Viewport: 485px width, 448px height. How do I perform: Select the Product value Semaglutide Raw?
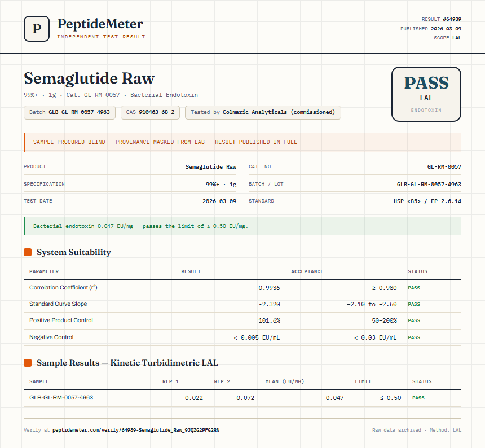click(211, 167)
